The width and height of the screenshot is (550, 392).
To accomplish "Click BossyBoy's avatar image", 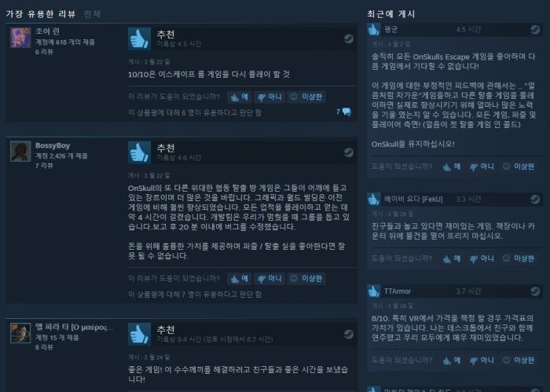I will 20,151.
